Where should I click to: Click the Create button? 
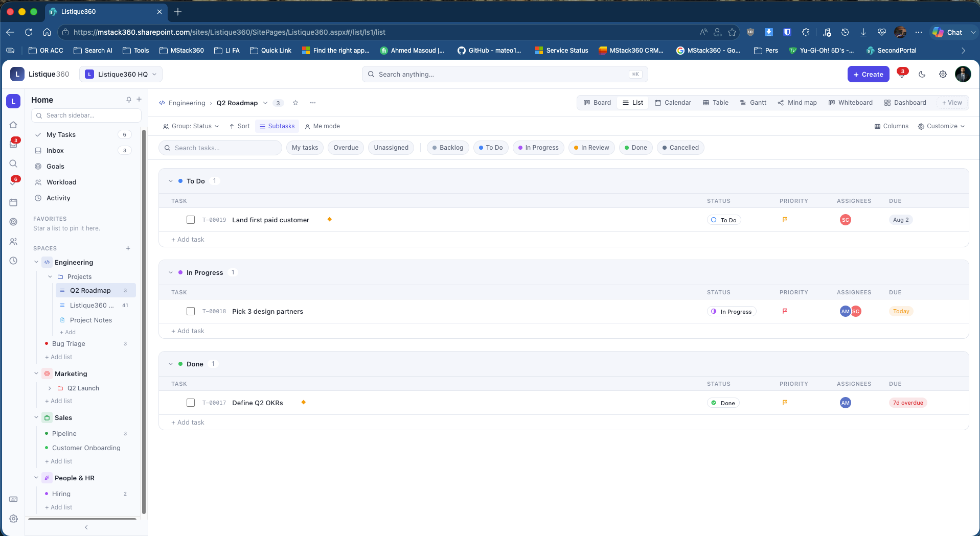point(869,74)
